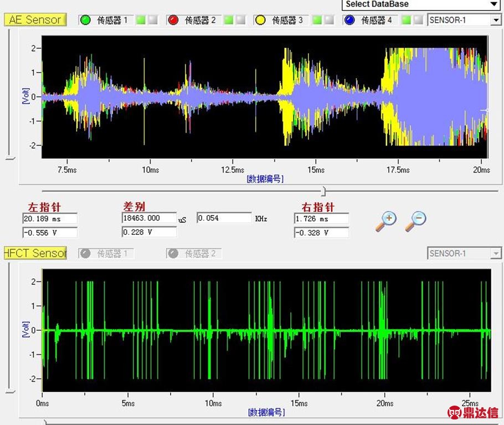
Task: Click the yellow LED for 传感器 3
Action: [x=260, y=20]
